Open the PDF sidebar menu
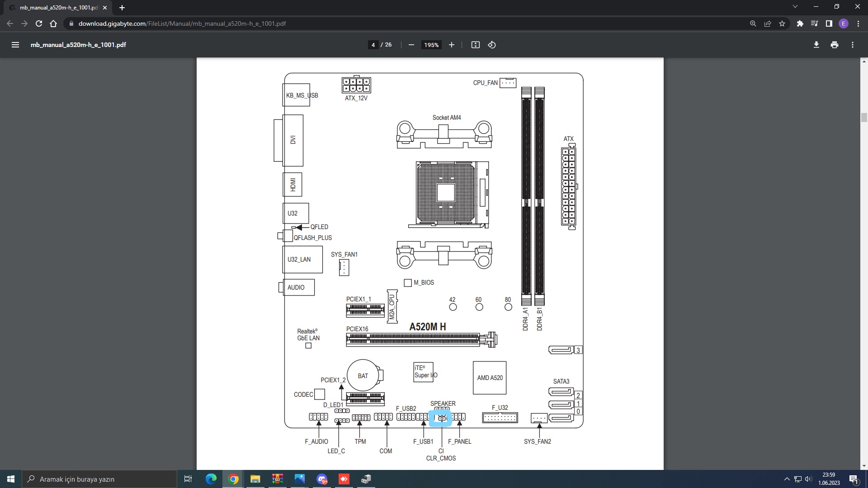The width and height of the screenshot is (868, 488). pyautogui.click(x=15, y=45)
